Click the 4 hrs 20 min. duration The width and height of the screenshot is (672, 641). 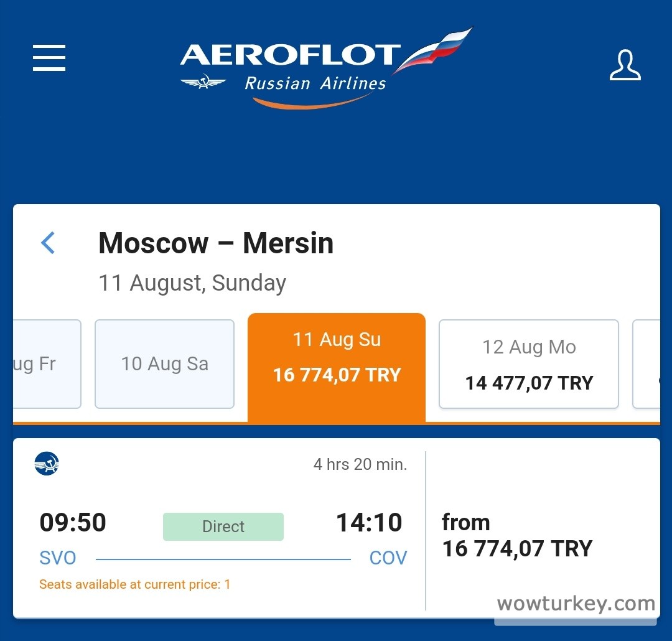point(360,464)
